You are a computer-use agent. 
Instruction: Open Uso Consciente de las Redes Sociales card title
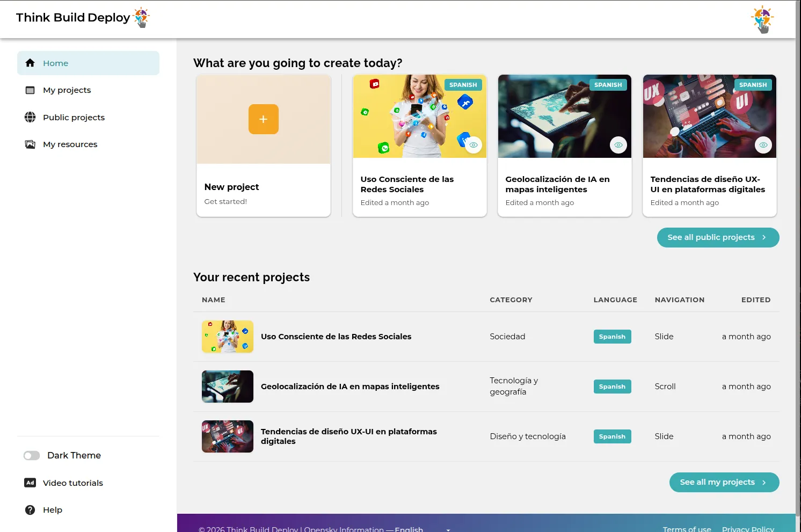(x=407, y=184)
